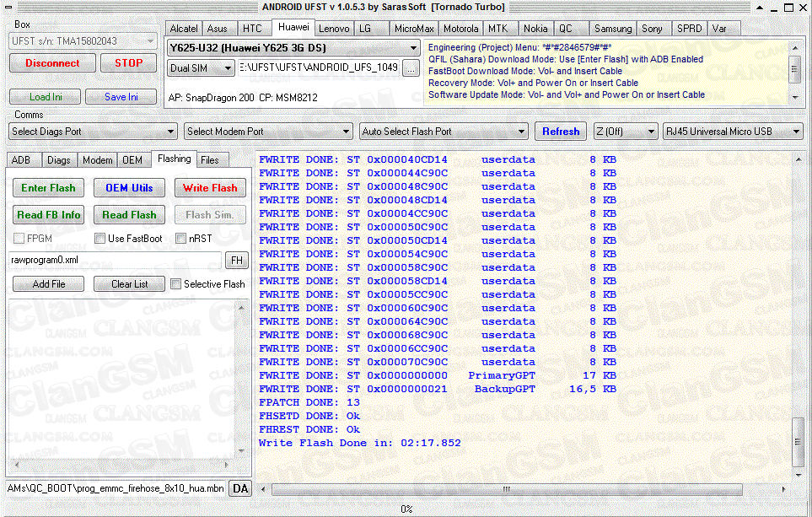Open the Samsung brand tab
812x517 pixels.
click(613, 29)
